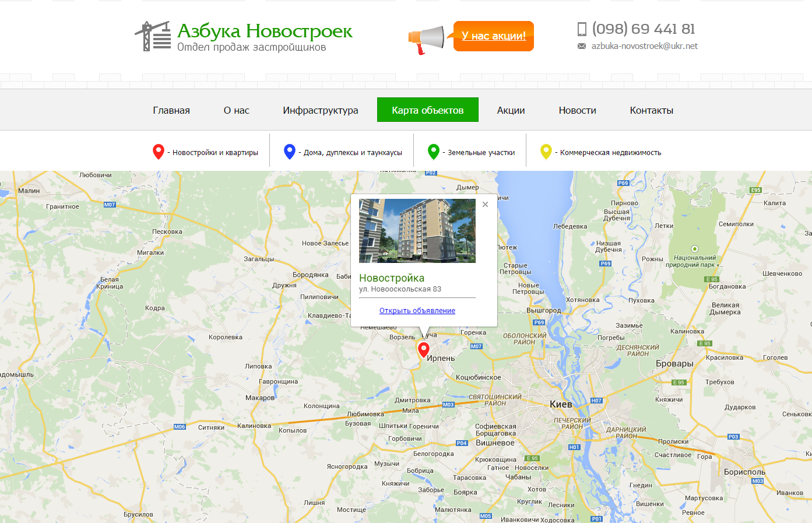Screen dimensions: 812x523
Task: Click the mobile phone icon
Action: click(582, 29)
